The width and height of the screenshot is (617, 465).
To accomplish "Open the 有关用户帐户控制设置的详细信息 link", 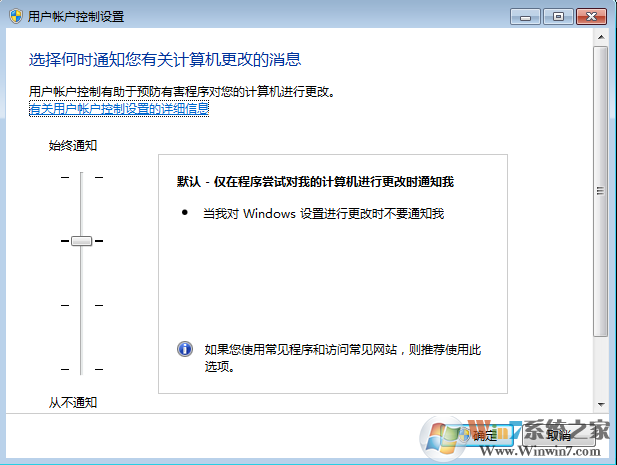I will coord(119,108).
